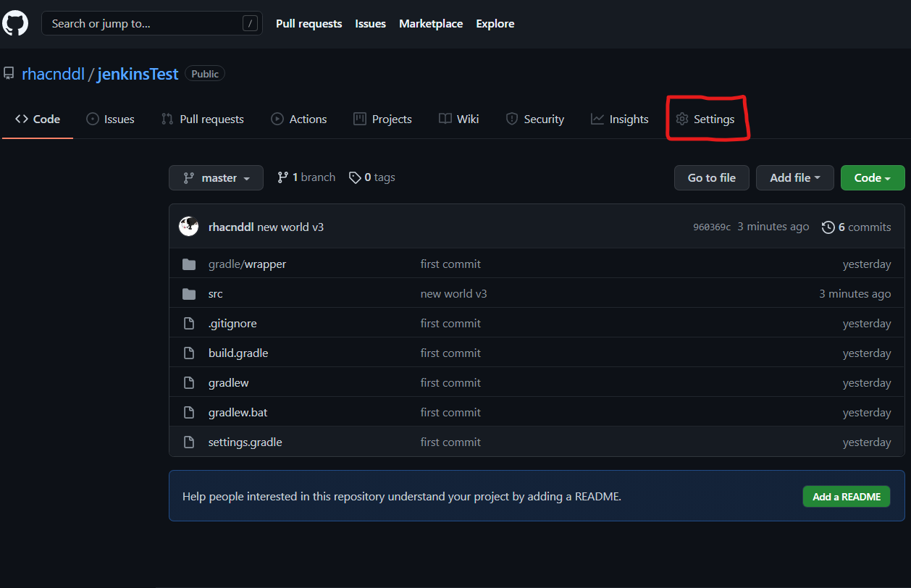Open the jenkinsTest repository link
The height and width of the screenshot is (588, 911).
[x=138, y=74]
